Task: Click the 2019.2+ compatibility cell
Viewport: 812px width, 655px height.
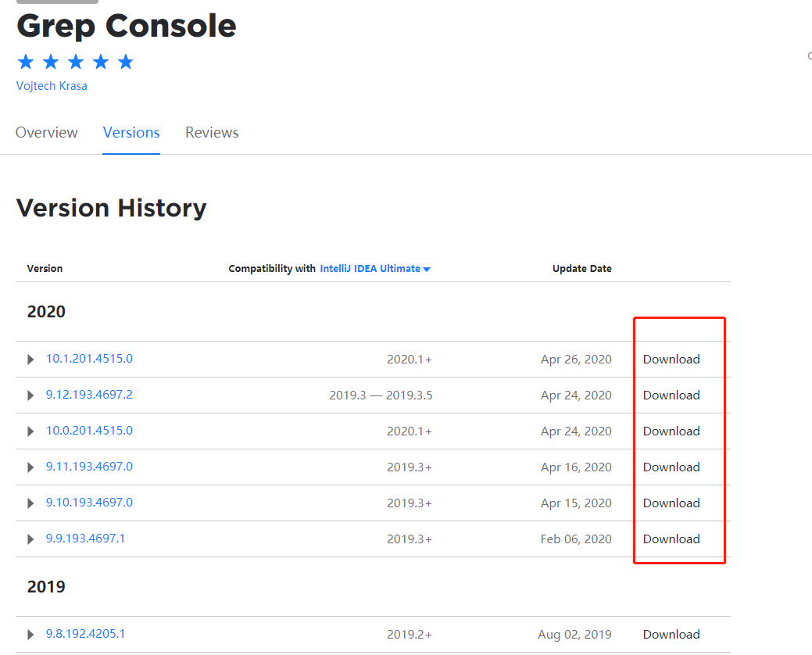Action: pos(409,635)
